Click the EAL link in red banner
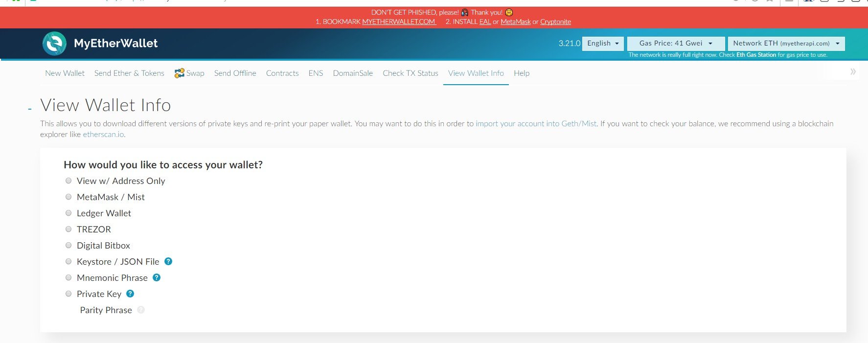The width and height of the screenshot is (868, 343). (485, 22)
